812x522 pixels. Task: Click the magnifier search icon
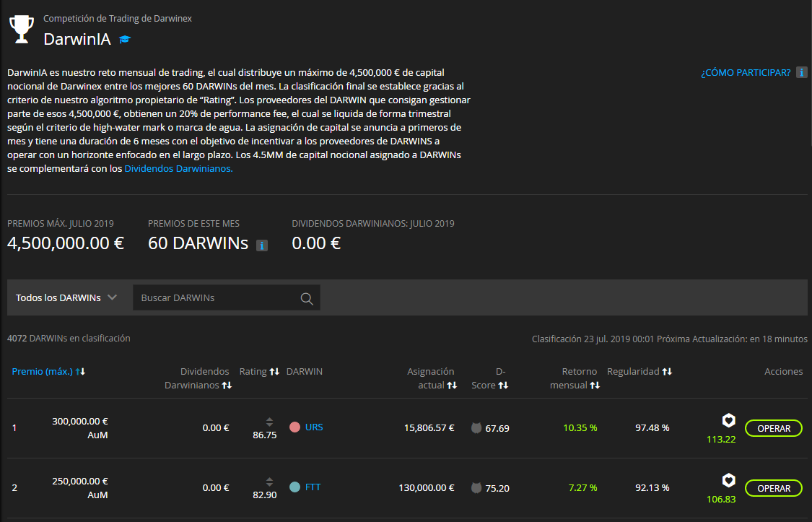pos(307,298)
